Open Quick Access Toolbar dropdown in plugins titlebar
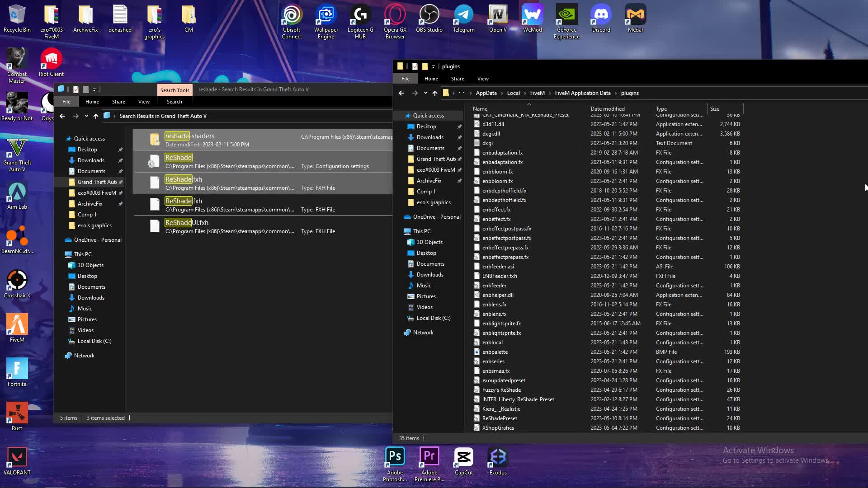 point(433,66)
